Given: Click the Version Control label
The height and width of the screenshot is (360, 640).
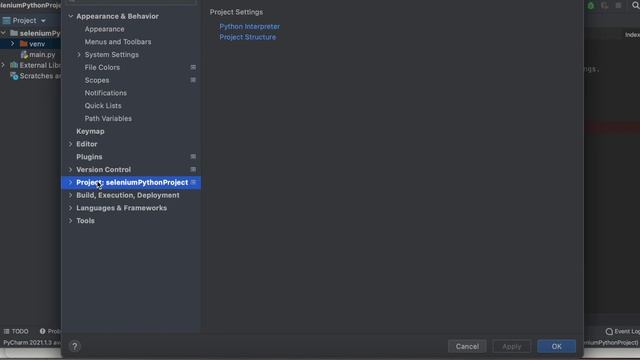Looking at the screenshot, I should 103,169.
